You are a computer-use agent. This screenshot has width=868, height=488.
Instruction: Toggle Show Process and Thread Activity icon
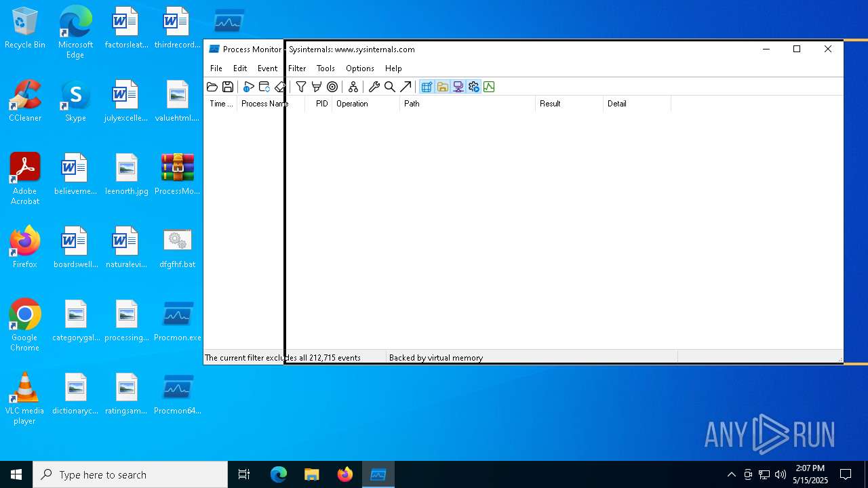coord(473,87)
